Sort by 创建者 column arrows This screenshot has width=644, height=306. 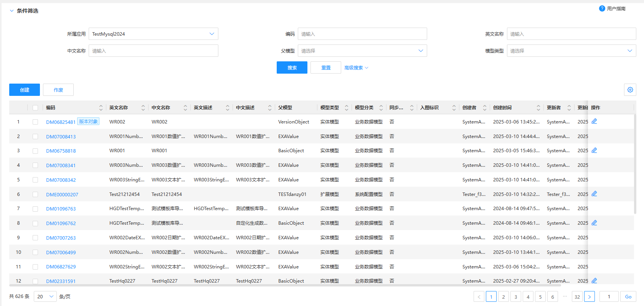[x=485, y=108]
